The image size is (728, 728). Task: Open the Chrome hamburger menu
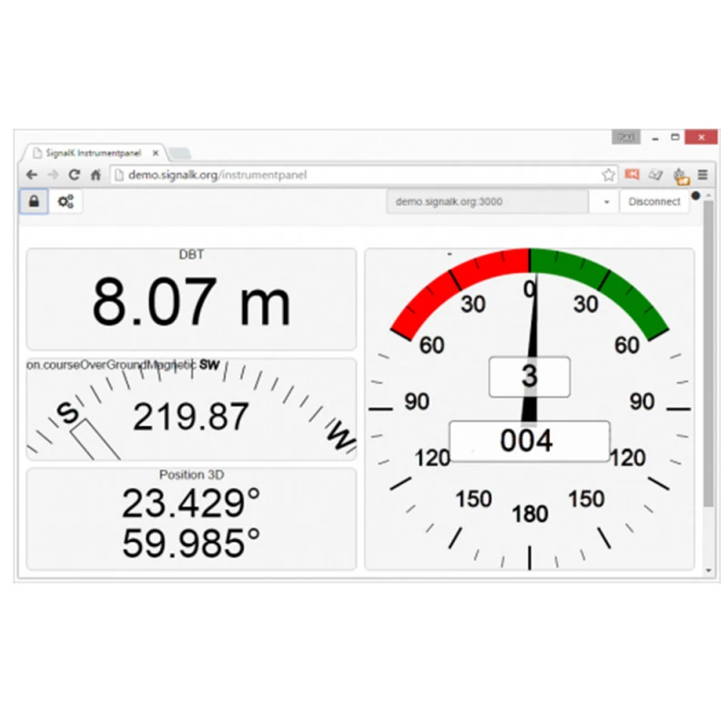pyautogui.click(x=703, y=175)
